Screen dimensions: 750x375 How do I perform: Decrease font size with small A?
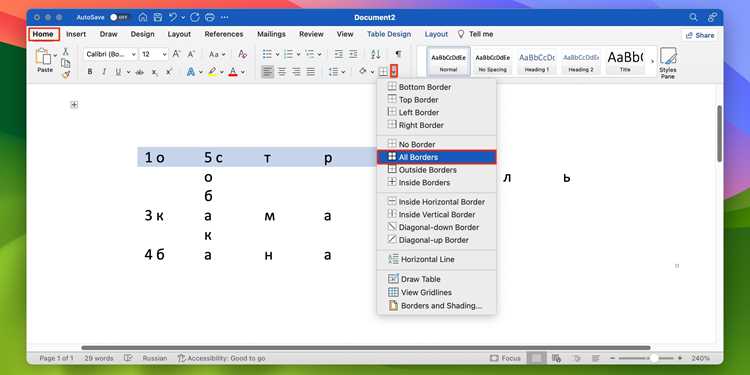coord(191,55)
